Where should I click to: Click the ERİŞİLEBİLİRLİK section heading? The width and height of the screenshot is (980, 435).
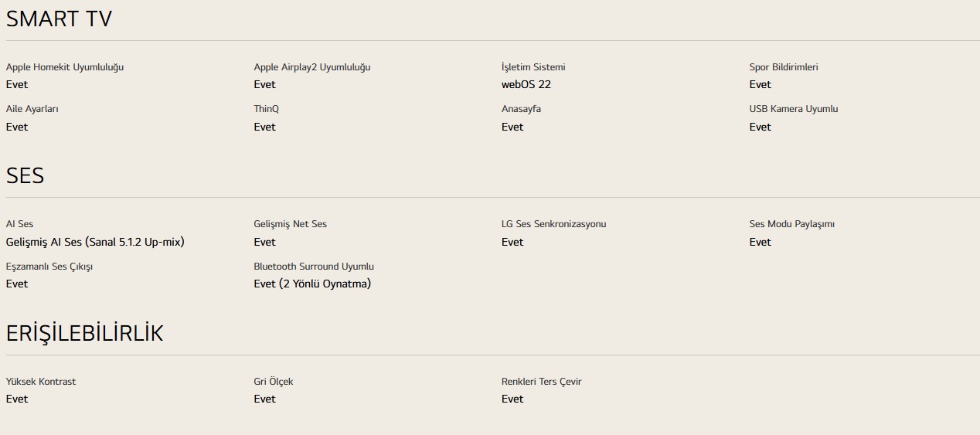(85, 333)
